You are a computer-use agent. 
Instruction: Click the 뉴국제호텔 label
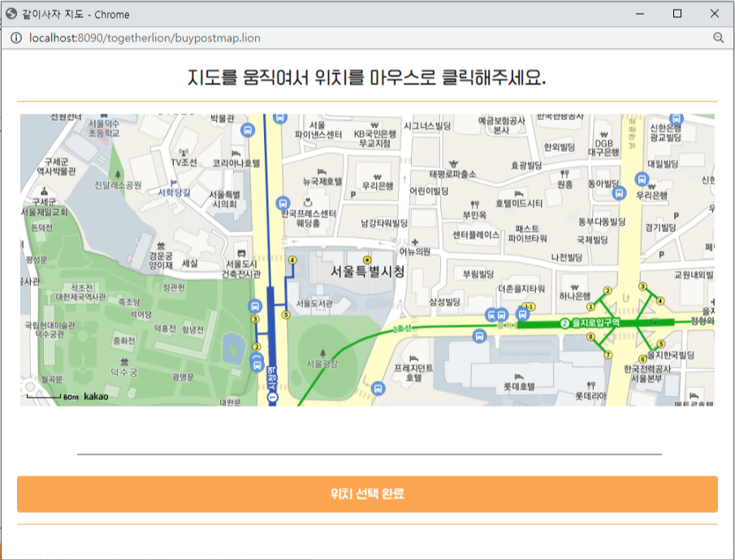[322, 181]
